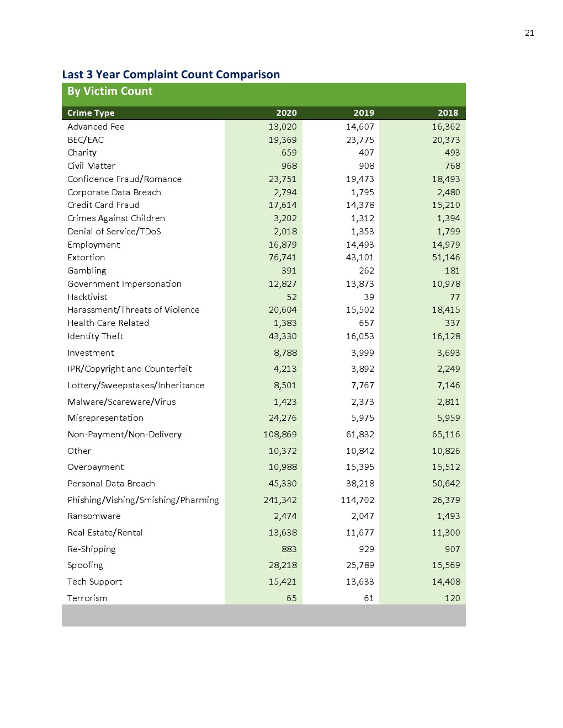The height and width of the screenshot is (728, 563).
Task: Click the value 108,869 for Non-Payment
Action: [280, 435]
